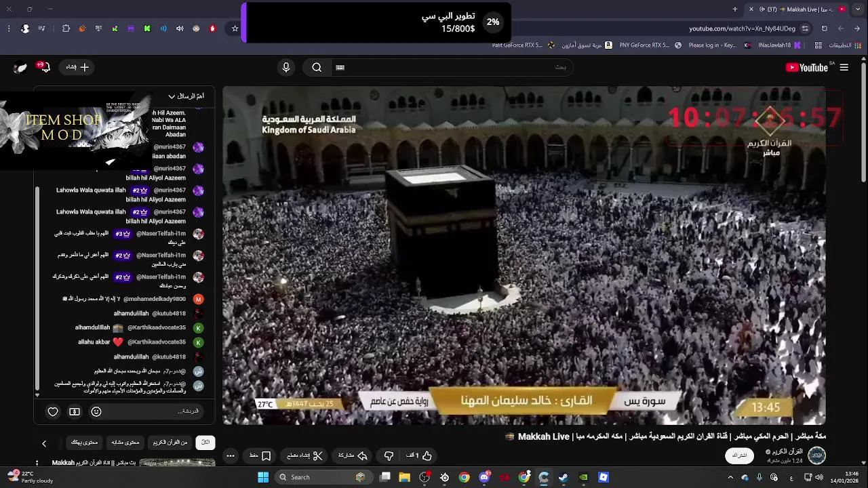The image size is (868, 488).
Task: Share the video via arrow button
Action: pos(353,455)
